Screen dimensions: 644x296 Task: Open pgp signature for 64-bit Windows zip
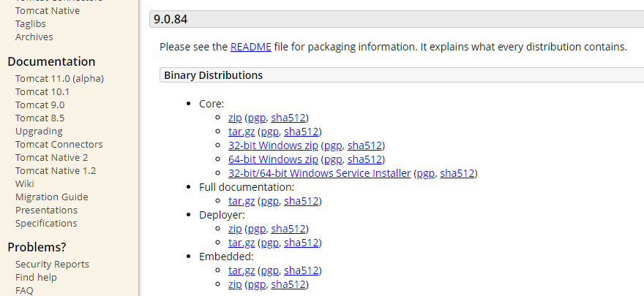[x=333, y=159]
